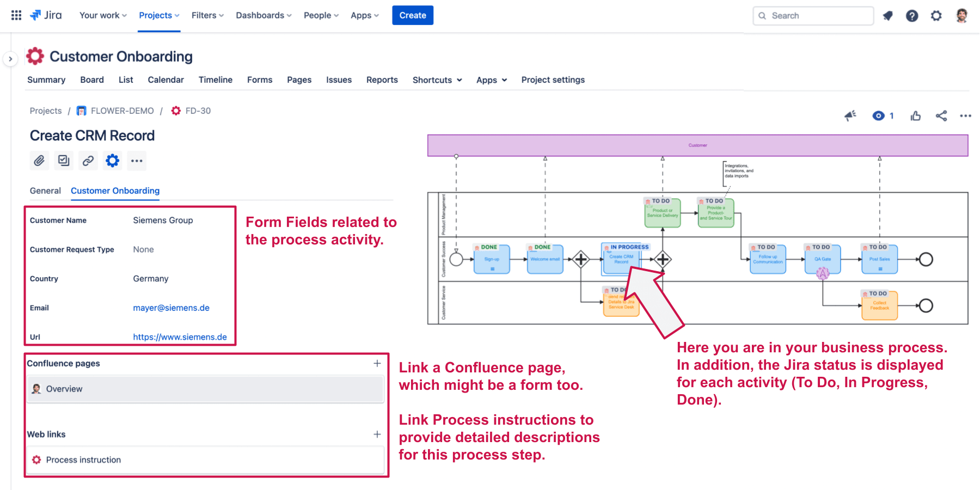Open the Process instruction web link
980x490 pixels.
pos(83,460)
